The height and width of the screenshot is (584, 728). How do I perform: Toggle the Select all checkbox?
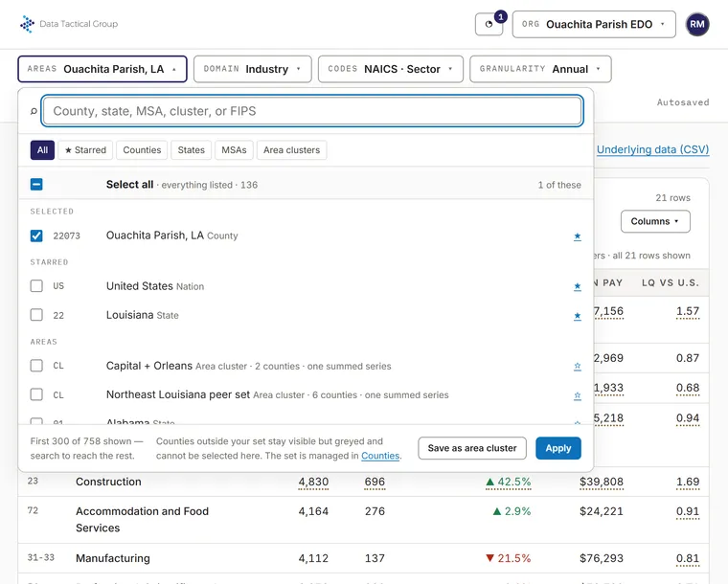coord(36,185)
